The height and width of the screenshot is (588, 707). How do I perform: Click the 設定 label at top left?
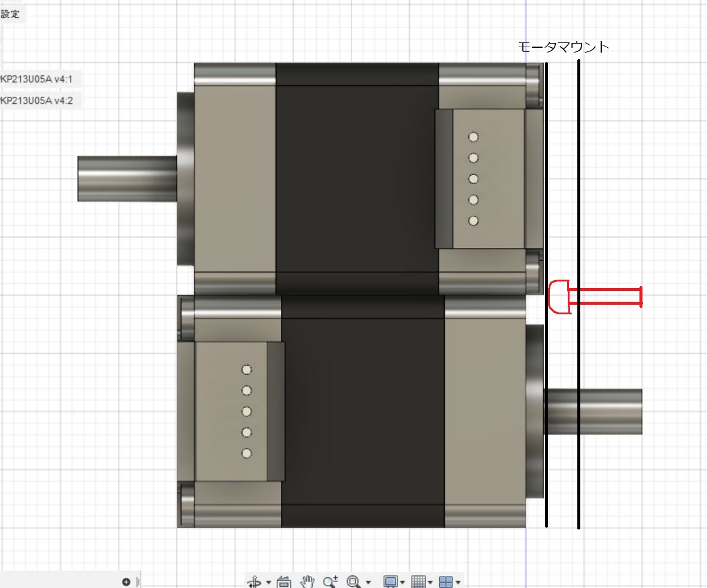coord(10,14)
